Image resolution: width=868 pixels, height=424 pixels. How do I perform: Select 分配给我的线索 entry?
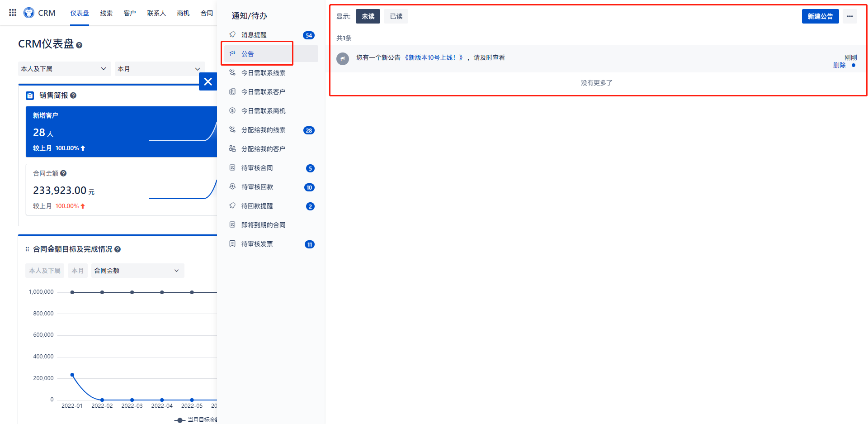click(271, 130)
